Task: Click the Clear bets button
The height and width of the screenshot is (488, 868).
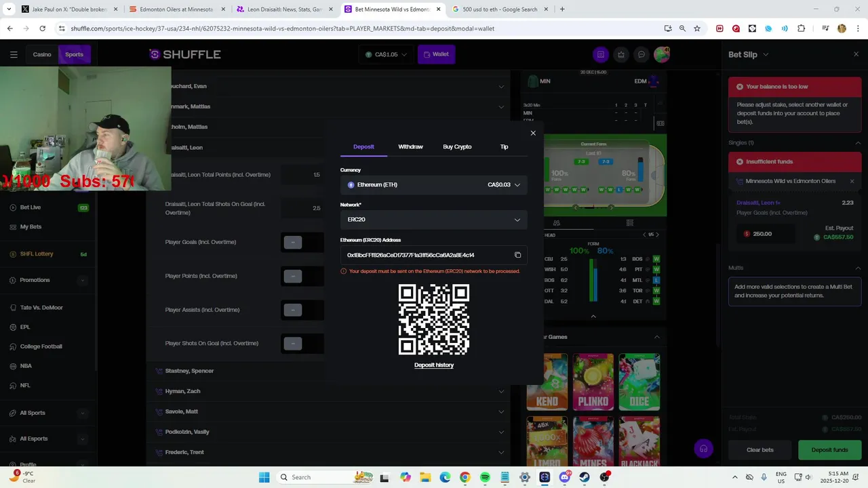Action: coord(759,450)
